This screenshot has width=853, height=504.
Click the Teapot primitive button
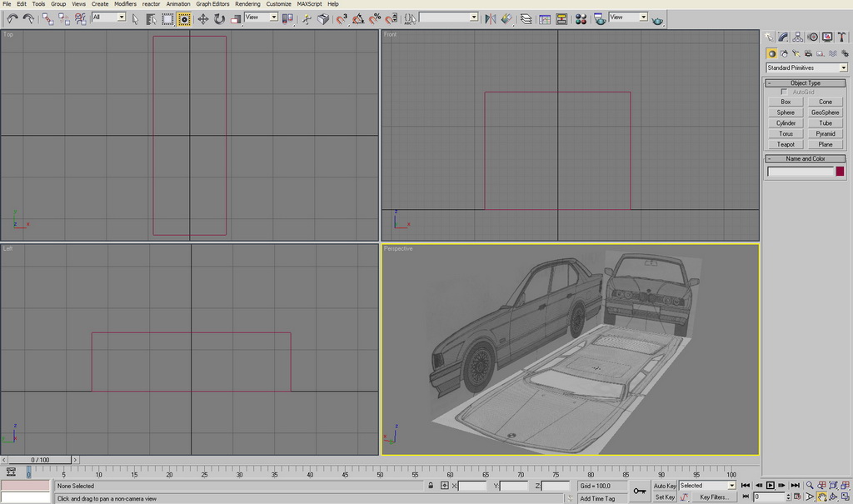[786, 144]
